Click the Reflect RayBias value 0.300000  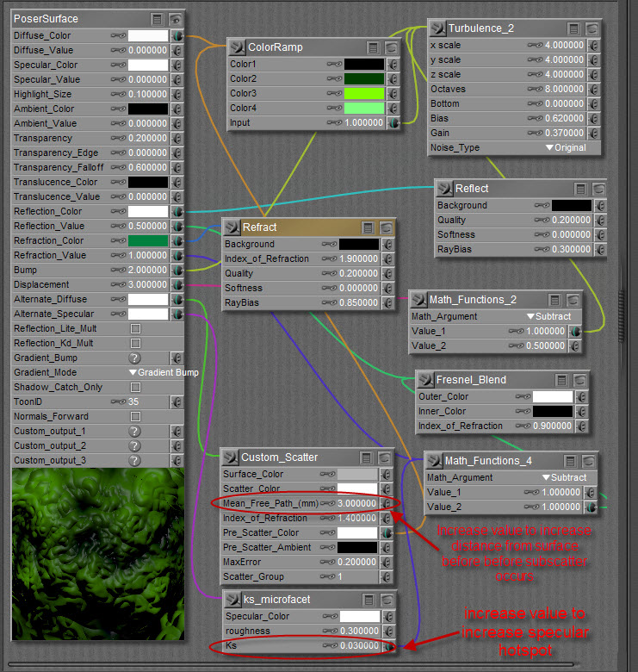pyautogui.click(x=571, y=250)
